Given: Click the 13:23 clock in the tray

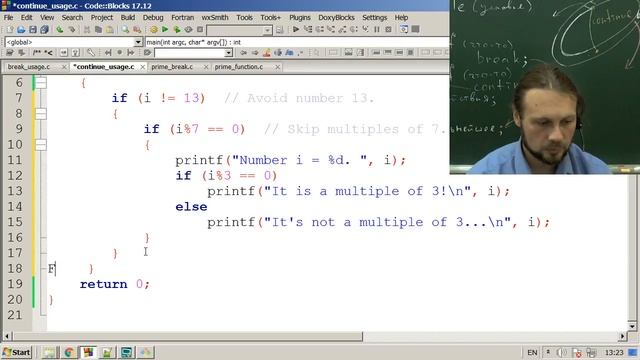Looking at the screenshot, I should click(614, 352).
